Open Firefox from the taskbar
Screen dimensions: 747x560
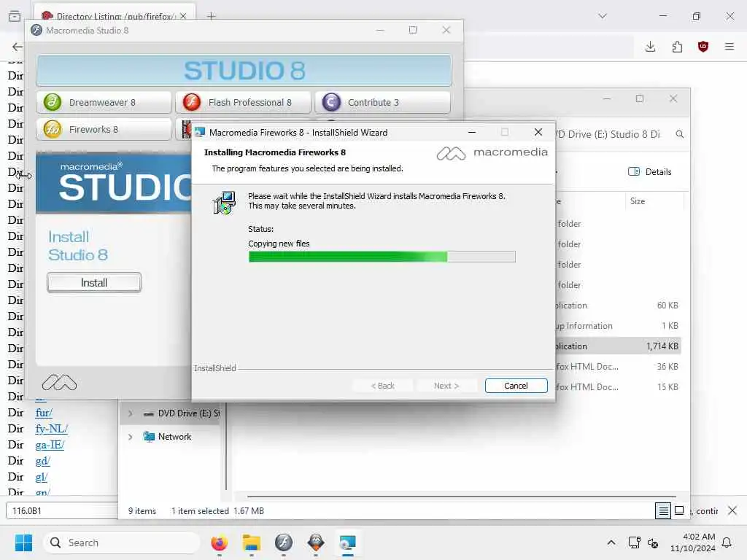tap(219, 542)
